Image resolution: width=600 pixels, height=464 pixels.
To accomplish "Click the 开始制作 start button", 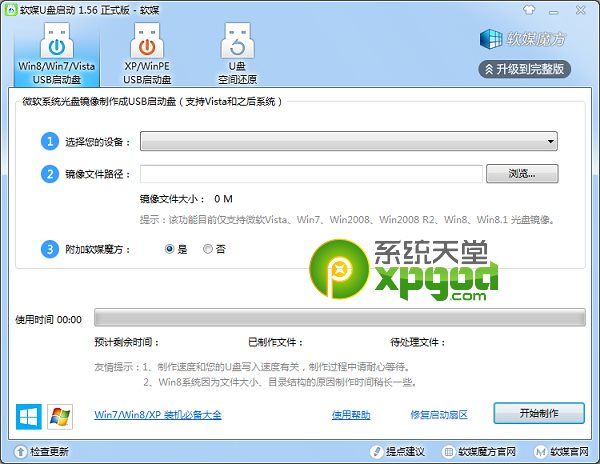I will tap(539, 413).
